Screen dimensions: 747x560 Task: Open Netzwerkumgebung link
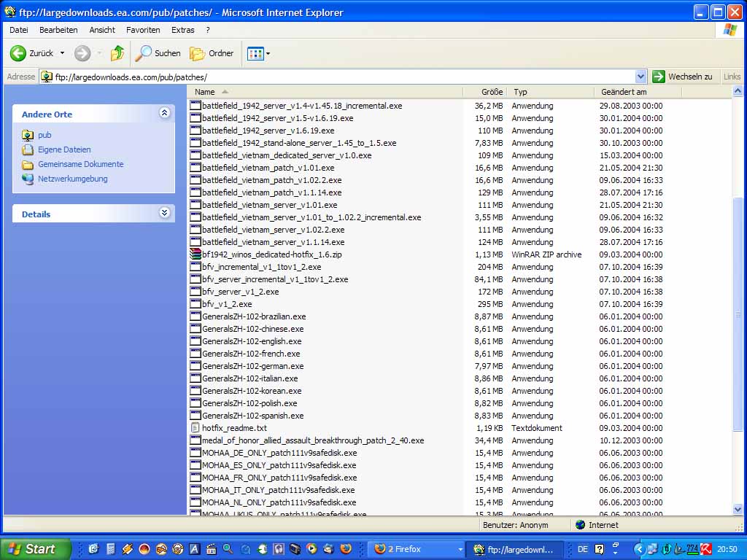72,179
